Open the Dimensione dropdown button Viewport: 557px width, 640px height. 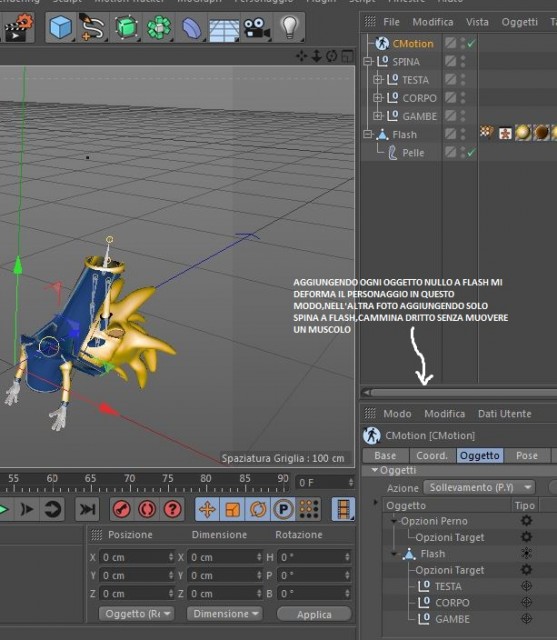tap(225, 614)
